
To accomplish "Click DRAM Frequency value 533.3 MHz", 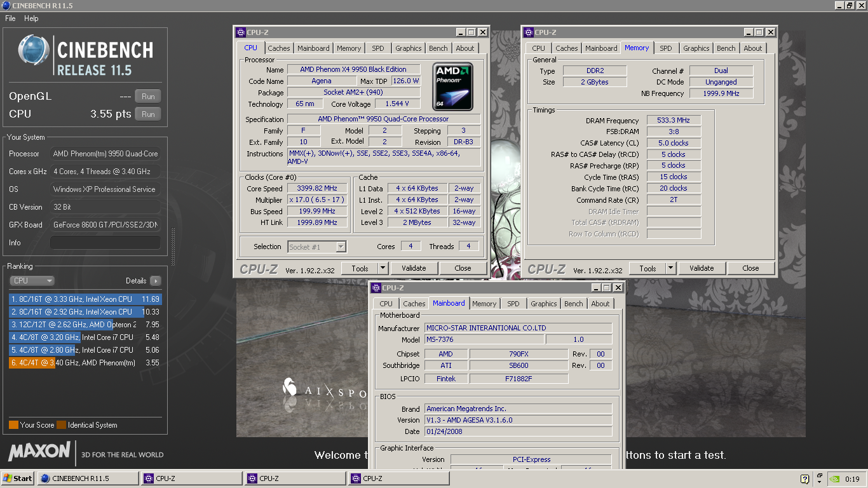I will tap(674, 120).
